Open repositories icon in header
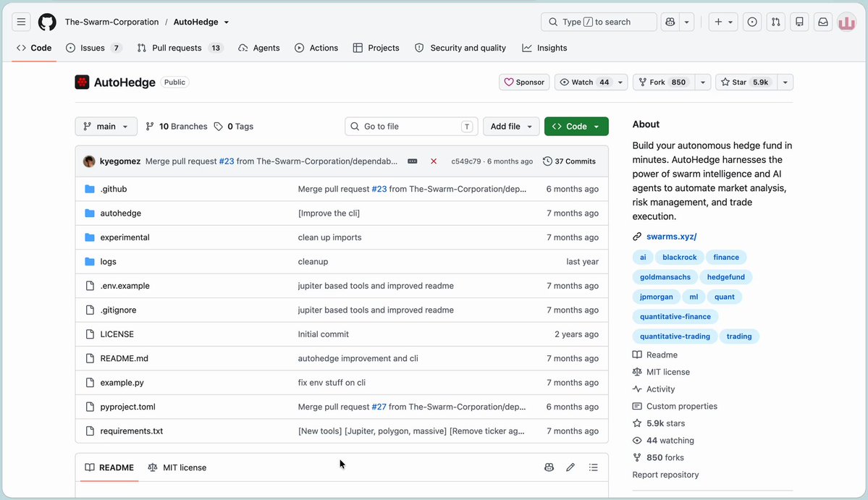This screenshot has height=500, width=868. (x=799, y=22)
